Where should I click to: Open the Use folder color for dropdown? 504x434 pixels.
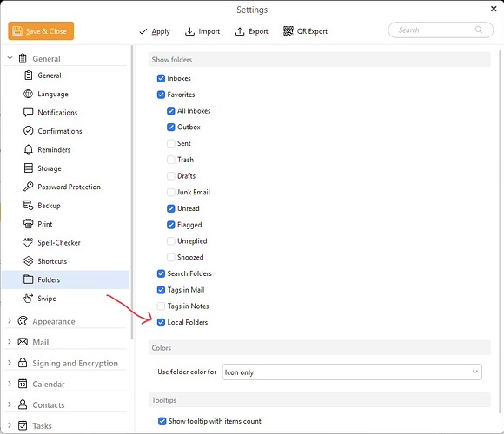coord(352,372)
